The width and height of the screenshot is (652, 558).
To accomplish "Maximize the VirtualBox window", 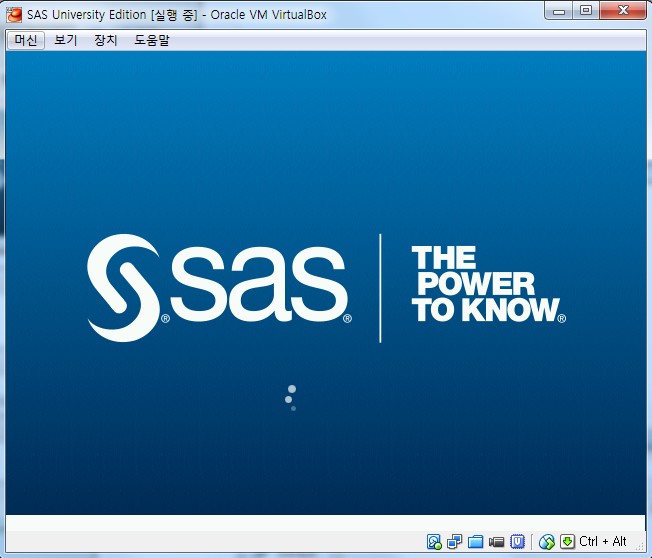I will [x=586, y=11].
